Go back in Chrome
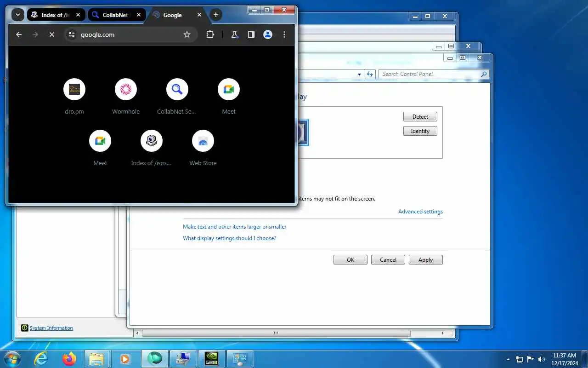Viewport: 588px width, 368px height. tap(19, 34)
